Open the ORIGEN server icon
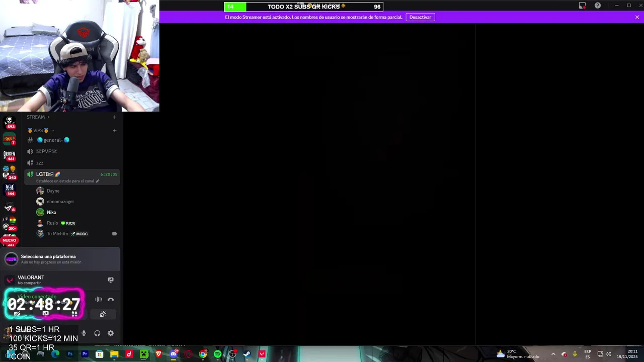Screen dimensions: 644x362 [9, 155]
